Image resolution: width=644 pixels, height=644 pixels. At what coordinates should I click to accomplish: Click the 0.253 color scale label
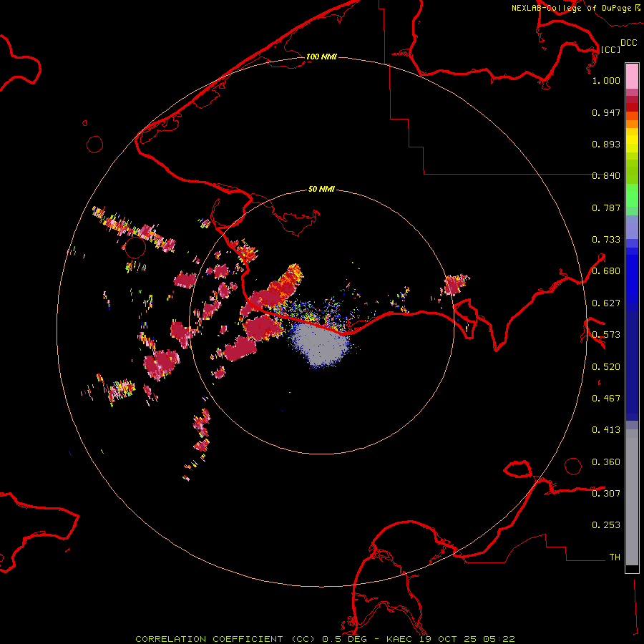tap(606, 525)
